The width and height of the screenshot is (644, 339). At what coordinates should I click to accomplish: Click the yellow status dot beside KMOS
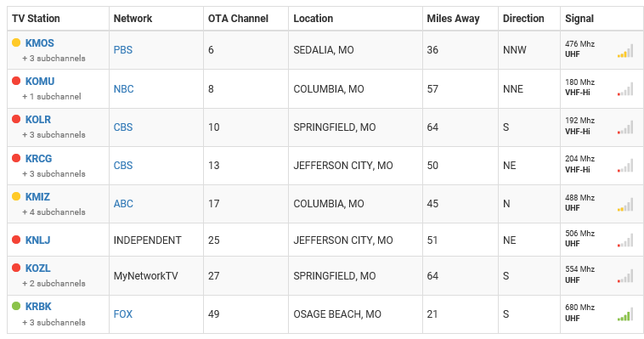tap(16, 42)
